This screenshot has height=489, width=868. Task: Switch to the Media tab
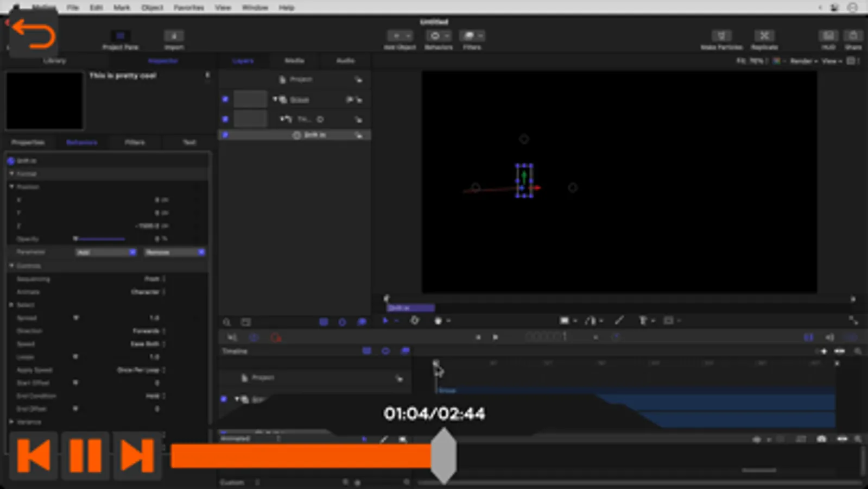294,61
